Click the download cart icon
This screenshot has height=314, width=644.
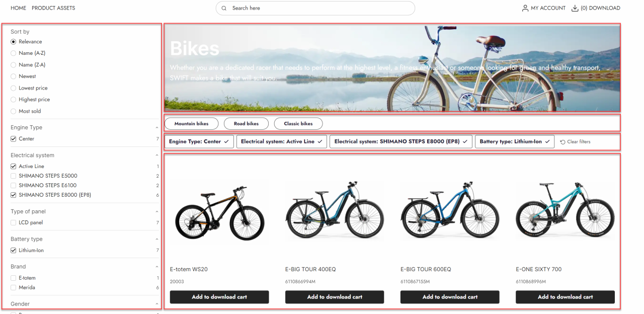coord(575,8)
